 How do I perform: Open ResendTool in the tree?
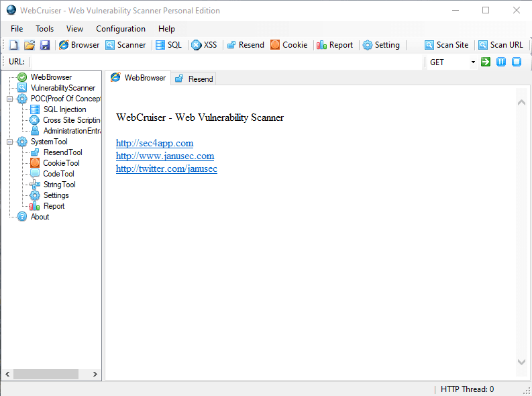click(x=63, y=152)
